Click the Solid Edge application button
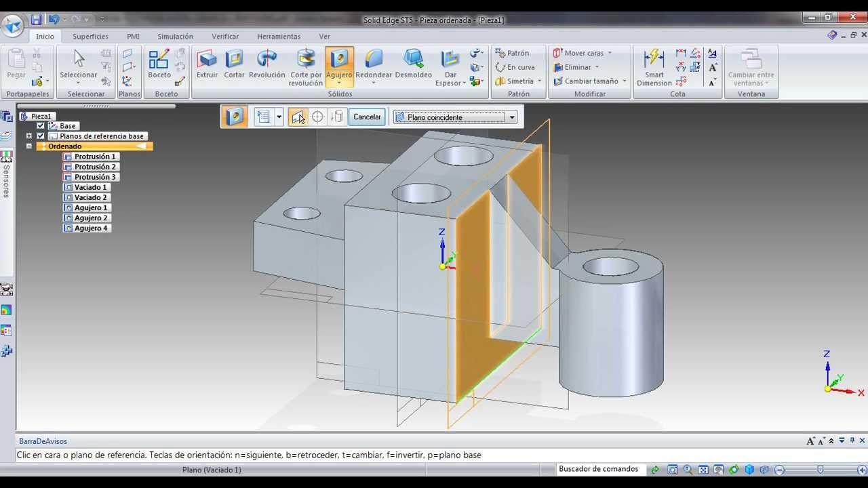 point(13,26)
